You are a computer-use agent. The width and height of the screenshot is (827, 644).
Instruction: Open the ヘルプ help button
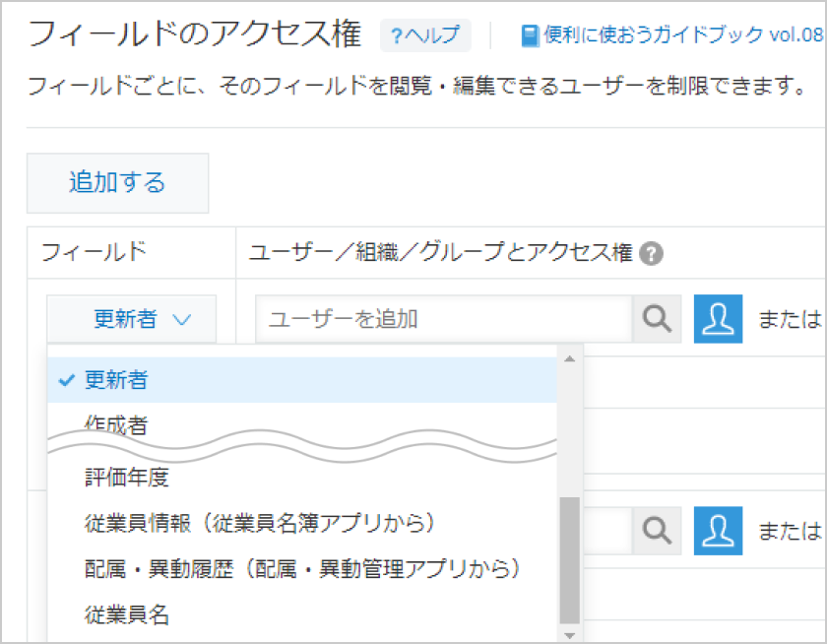coord(424,36)
